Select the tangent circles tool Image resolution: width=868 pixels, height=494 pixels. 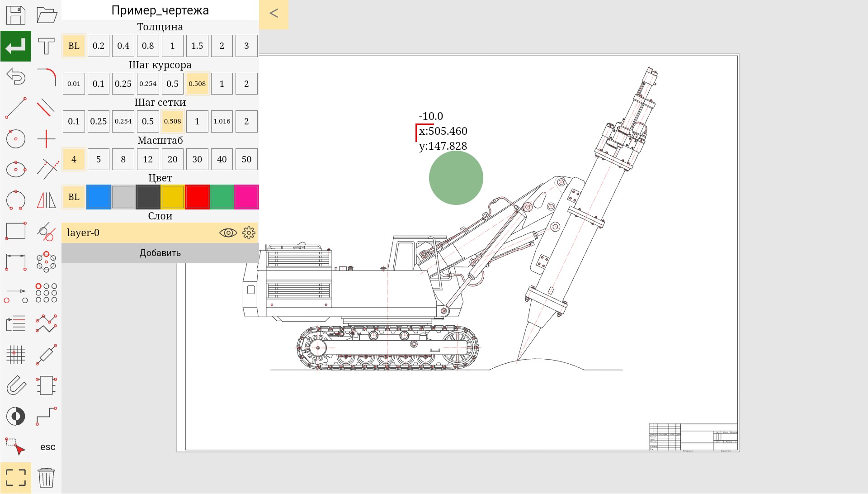(x=47, y=231)
